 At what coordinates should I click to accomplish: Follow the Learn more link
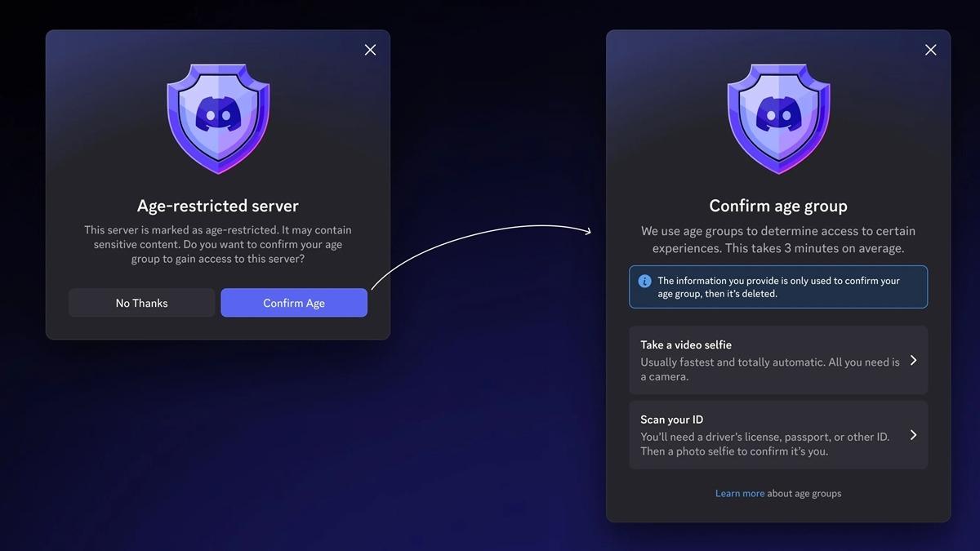click(740, 493)
